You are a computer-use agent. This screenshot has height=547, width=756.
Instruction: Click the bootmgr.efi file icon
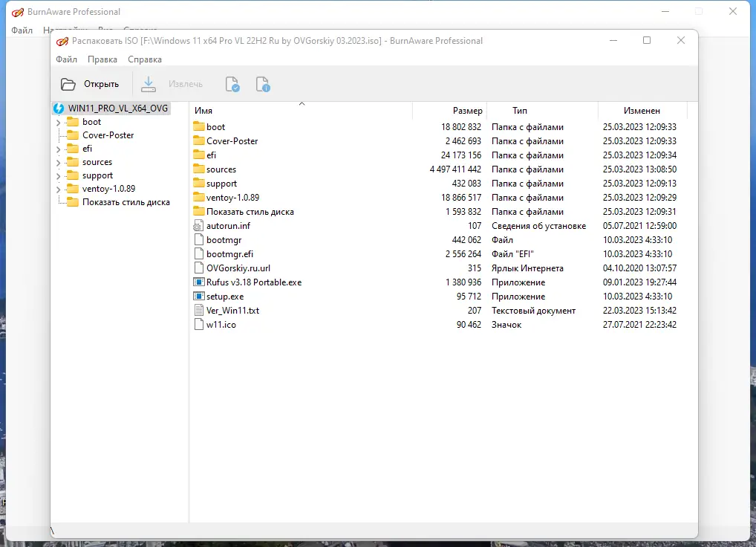198,253
